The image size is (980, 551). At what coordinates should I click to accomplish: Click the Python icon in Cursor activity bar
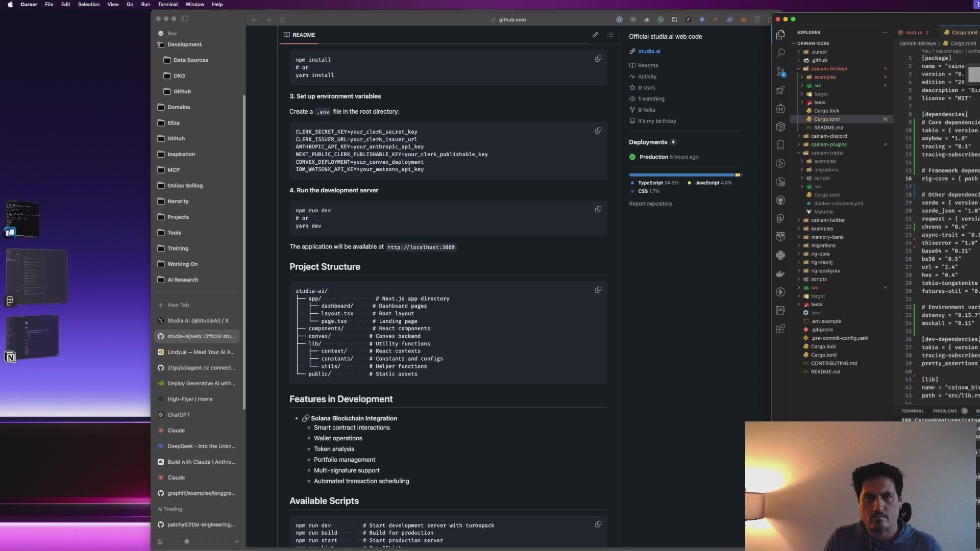coord(780,255)
